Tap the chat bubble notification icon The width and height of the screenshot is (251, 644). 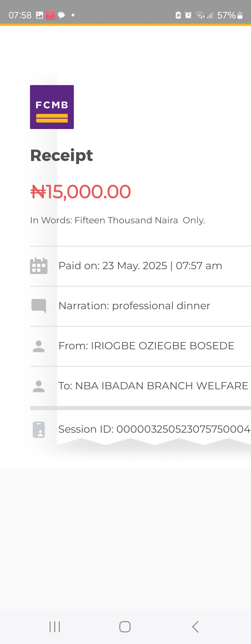(x=61, y=15)
